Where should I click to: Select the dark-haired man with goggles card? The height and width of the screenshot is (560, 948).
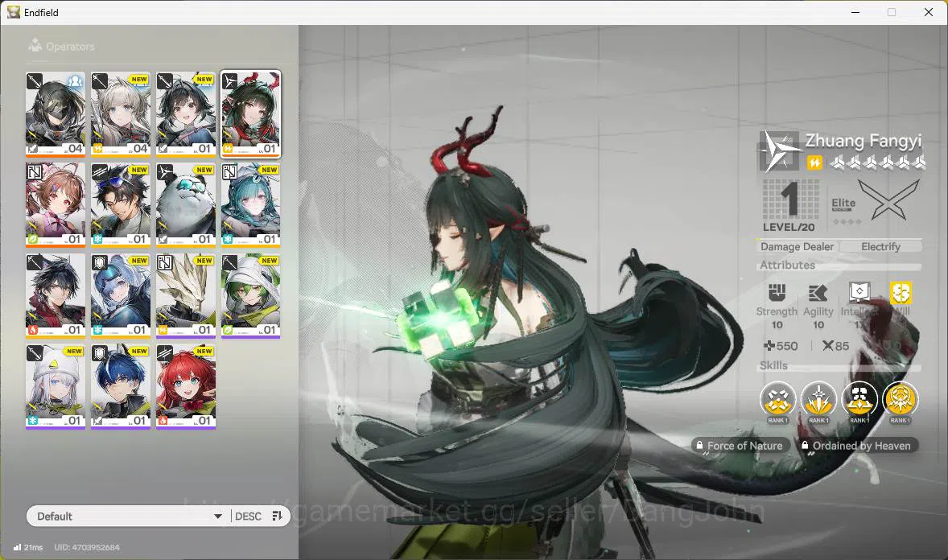(121, 205)
